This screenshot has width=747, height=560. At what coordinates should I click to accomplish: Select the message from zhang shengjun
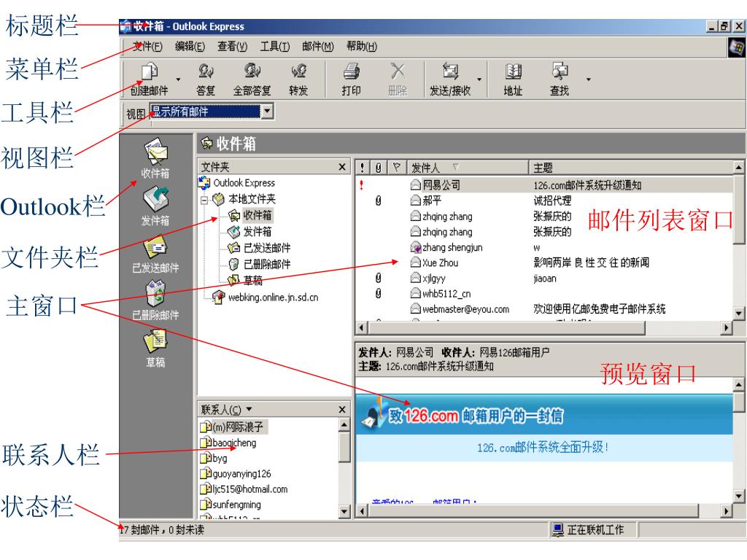point(544,248)
